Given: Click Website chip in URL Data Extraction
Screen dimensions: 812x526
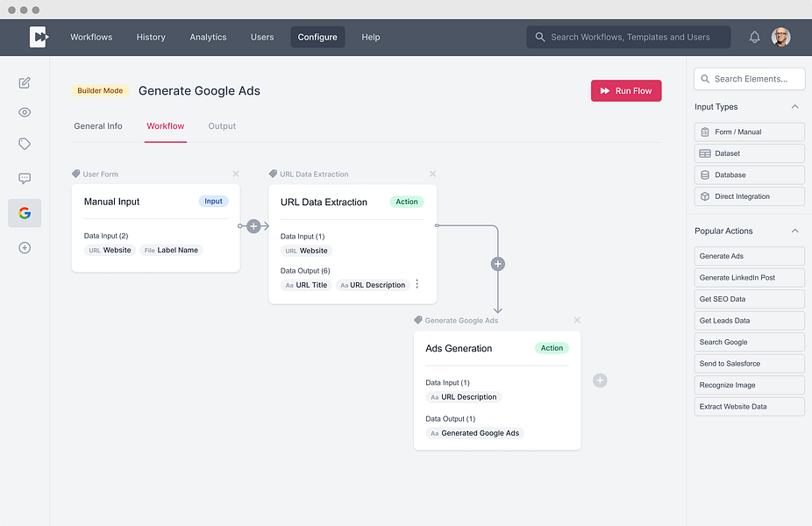Looking at the screenshot, I should coord(306,251).
